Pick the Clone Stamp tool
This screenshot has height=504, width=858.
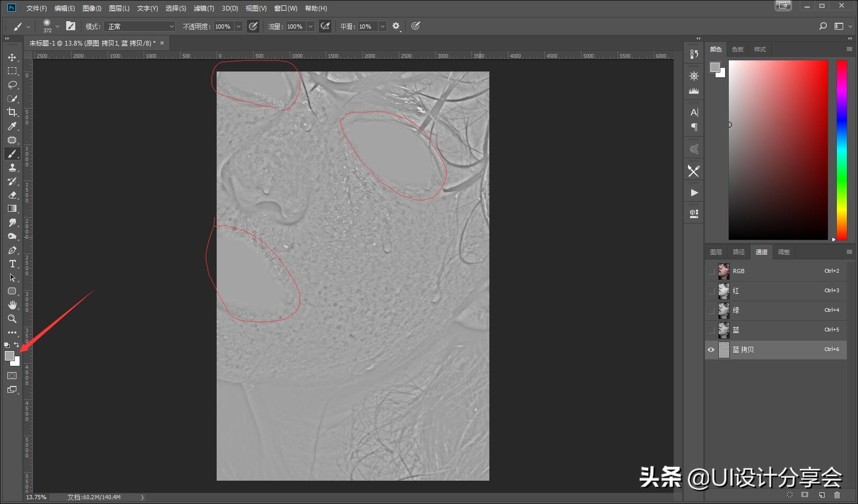pos(12,167)
